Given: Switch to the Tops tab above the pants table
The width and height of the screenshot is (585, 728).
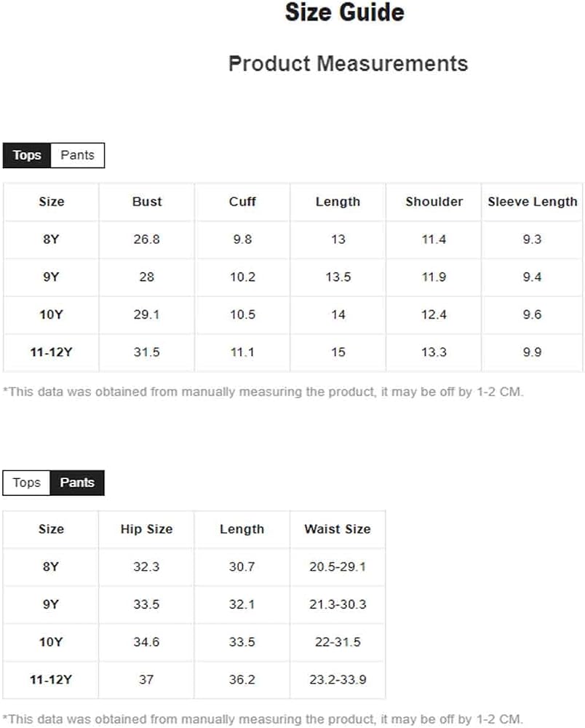Looking at the screenshot, I should tap(26, 483).
